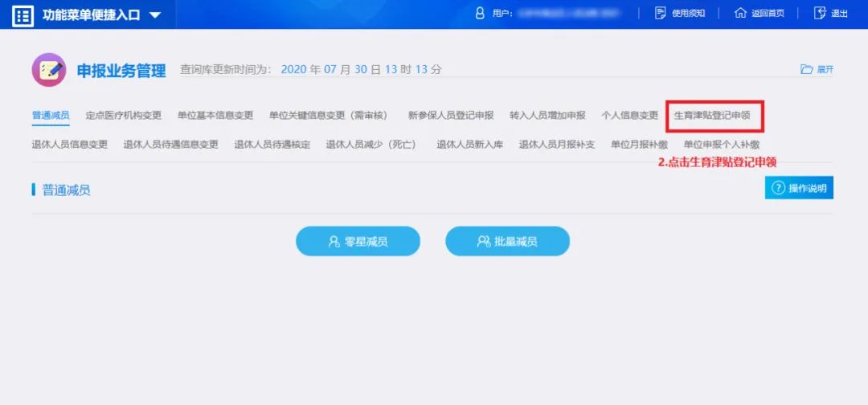Select 个人信息变更 tab
This screenshot has height=405, width=868.
tap(629, 115)
